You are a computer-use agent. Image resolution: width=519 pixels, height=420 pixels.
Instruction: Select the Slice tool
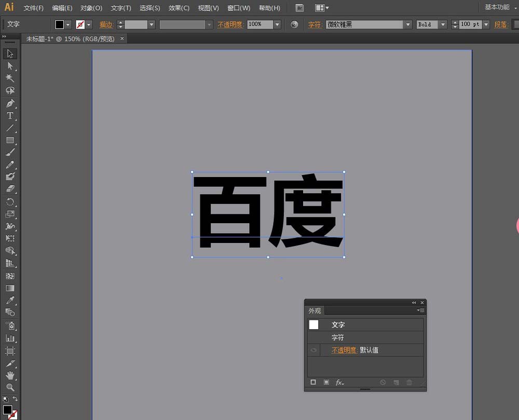pyautogui.click(x=10, y=363)
